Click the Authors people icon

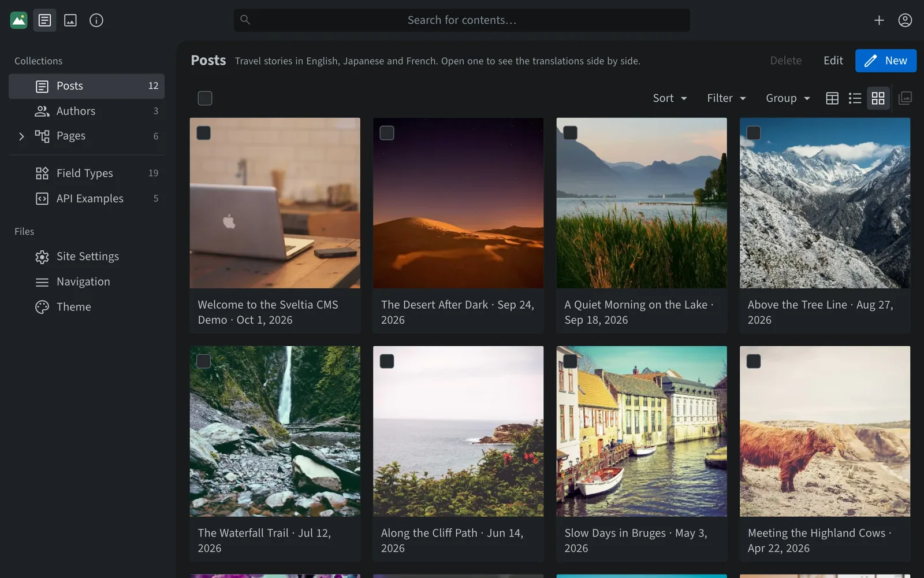[x=42, y=111]
